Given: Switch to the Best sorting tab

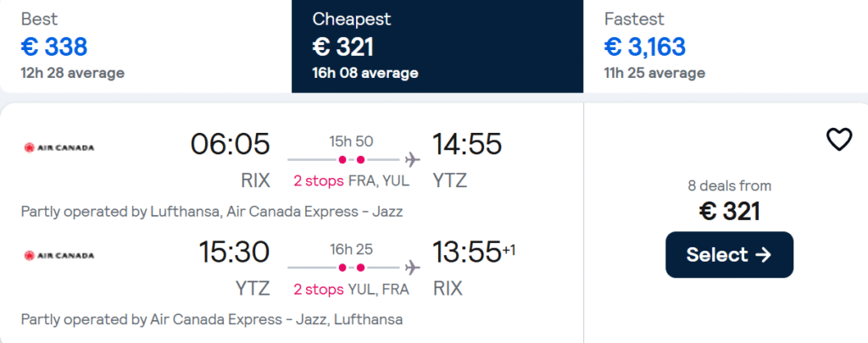Looking at the screenshot, I should click(x=145, y=47).
